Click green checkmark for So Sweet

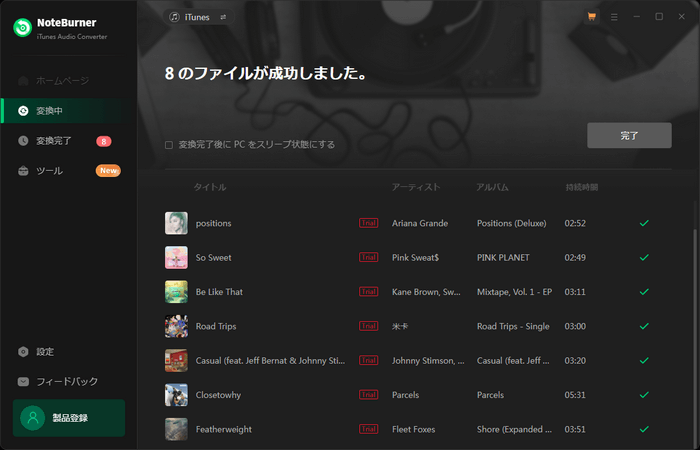click(644, 257)
